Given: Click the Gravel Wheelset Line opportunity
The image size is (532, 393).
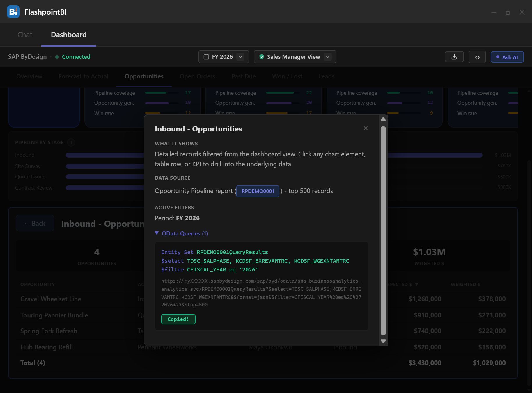Looking at the screenshot, I should pos(51,299).
